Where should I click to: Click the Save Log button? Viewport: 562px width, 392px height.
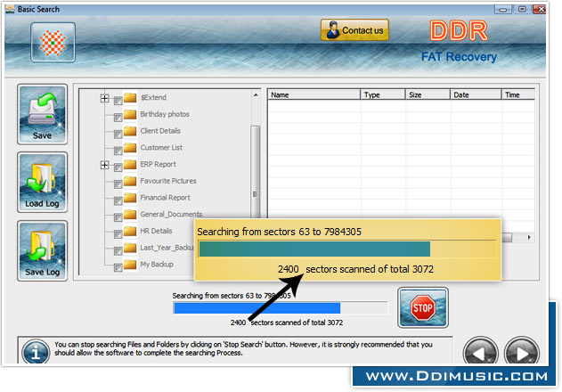42,250
